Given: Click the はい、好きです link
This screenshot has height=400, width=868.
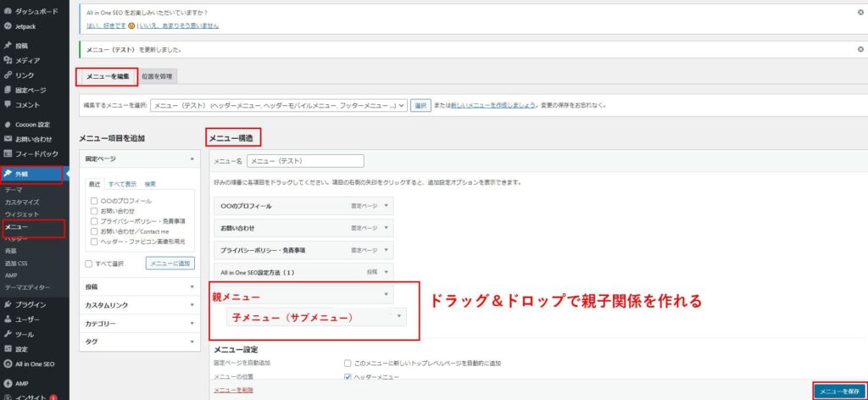Looking at the screenshot, I should (107, 25).
